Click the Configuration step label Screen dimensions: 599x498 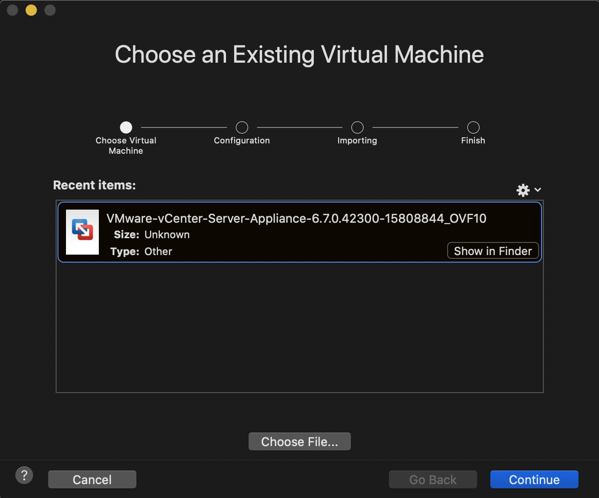point(242,141)
